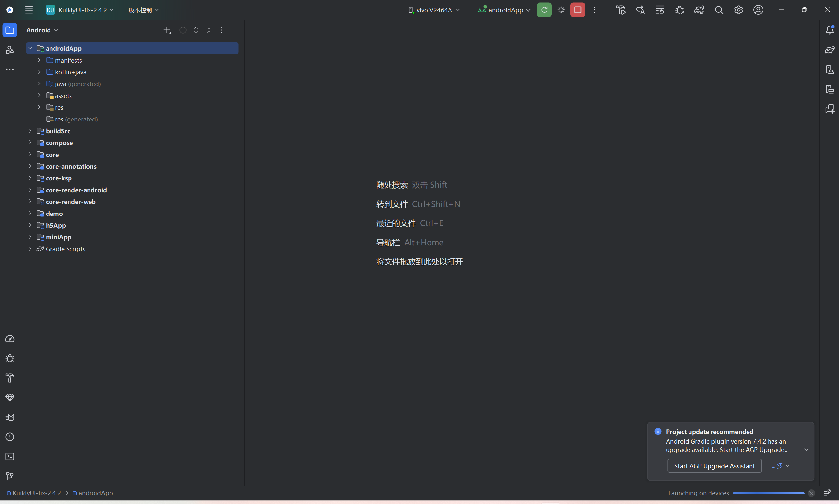Click Sync Project with Gradle Files icon
Image resolution: width=839 pixels, height=504 pixels.
coord(699,10)
